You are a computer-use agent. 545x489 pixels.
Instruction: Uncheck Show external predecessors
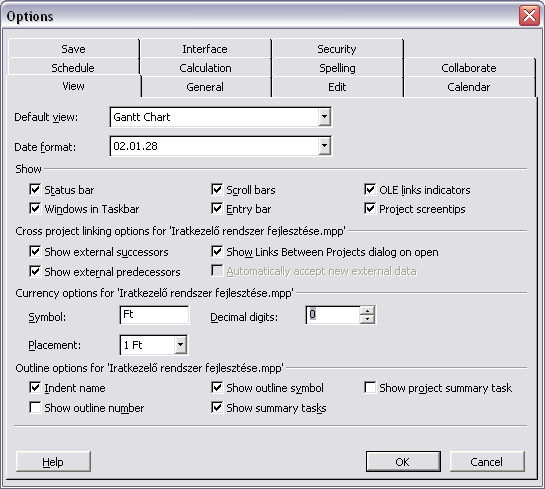35,271
